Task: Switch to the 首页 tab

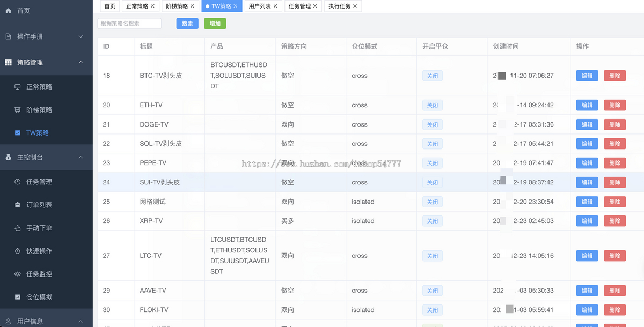Action: coord(110,6)
